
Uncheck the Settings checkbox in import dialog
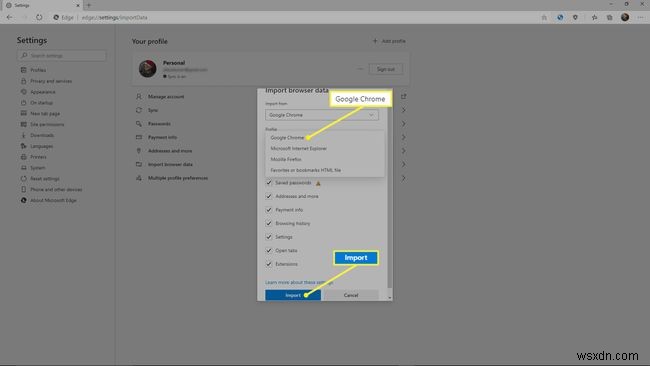[x=269, y=237]
